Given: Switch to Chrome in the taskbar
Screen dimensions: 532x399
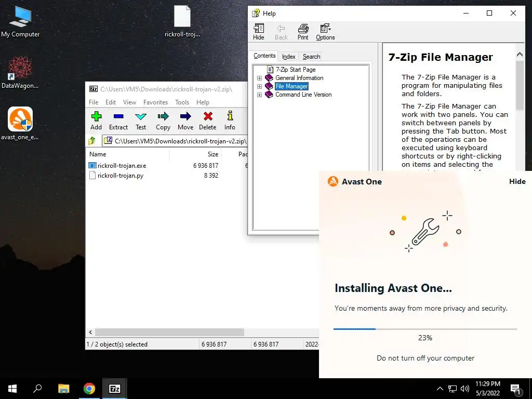Looking at the screenshot, I should 89,389.
